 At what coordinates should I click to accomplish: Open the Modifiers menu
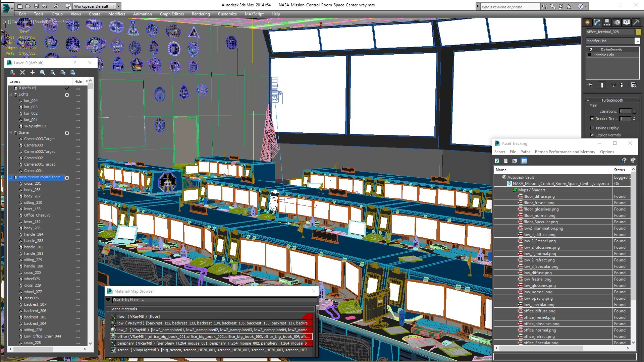coord(116,14)
